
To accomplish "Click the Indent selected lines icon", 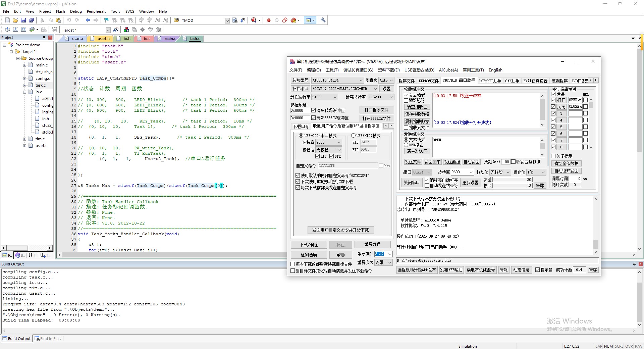I will pos(142,20).
